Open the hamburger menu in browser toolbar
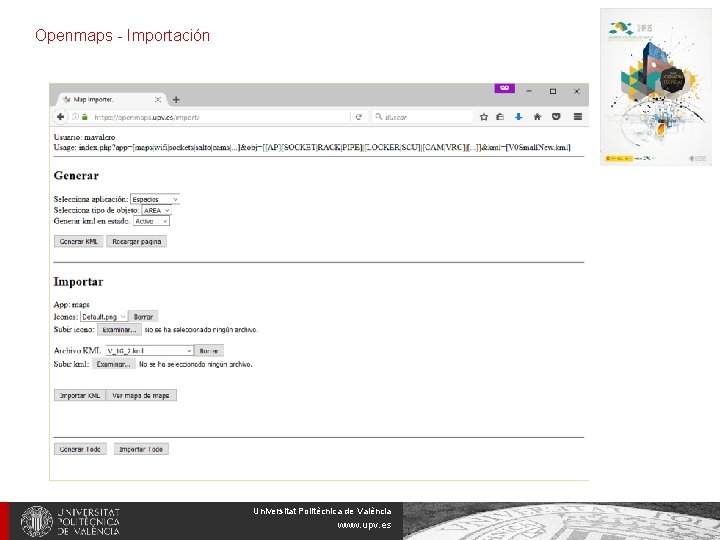This screenshot has width=720, height=540. (x=578, y=117)
